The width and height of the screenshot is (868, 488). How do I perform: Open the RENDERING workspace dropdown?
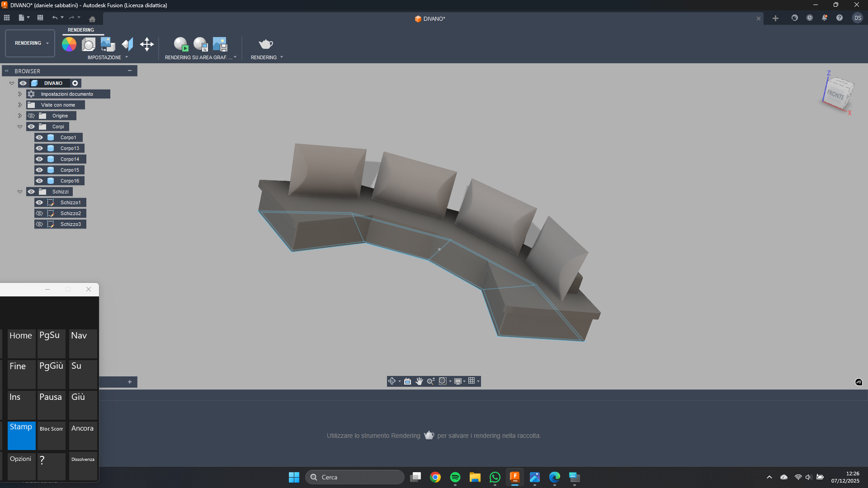[30, 43]
